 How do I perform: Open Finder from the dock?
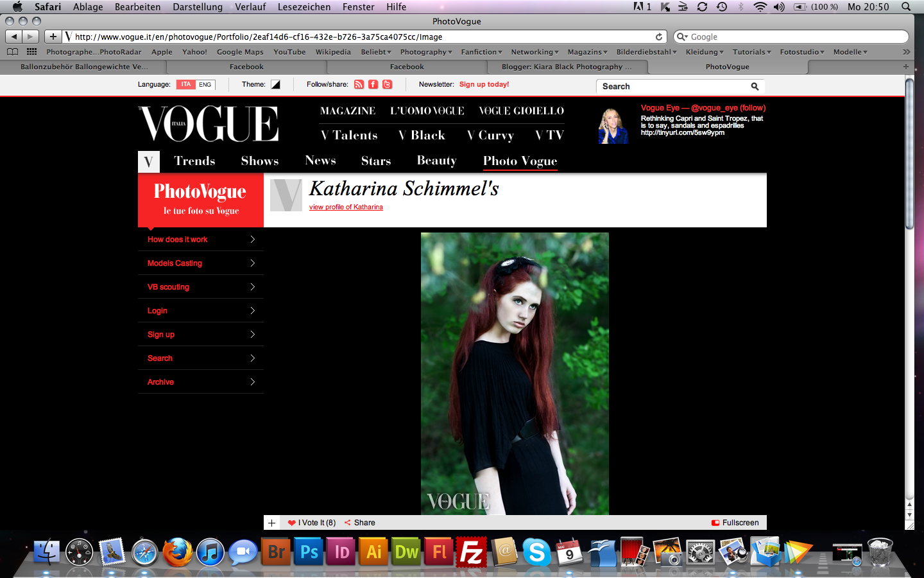[x=46, y=552]
